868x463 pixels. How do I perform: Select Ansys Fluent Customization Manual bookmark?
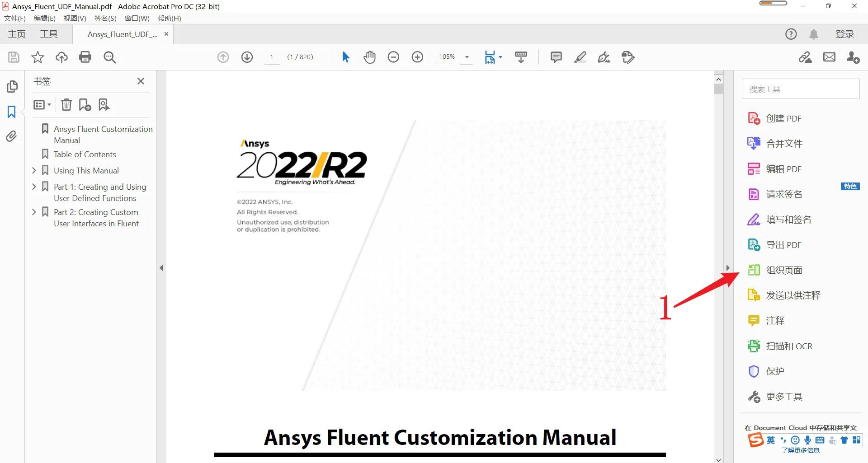click(103, 135)
